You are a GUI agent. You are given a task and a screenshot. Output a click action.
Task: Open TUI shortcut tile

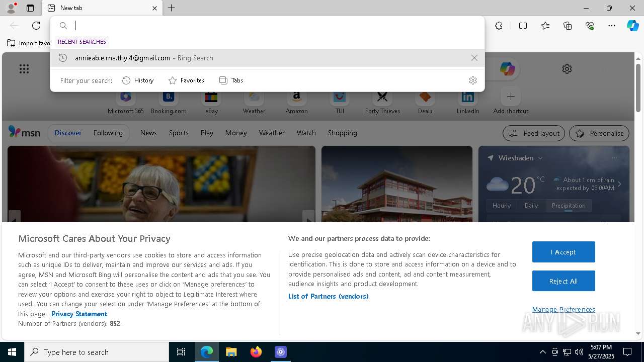(x=340, y=102)
